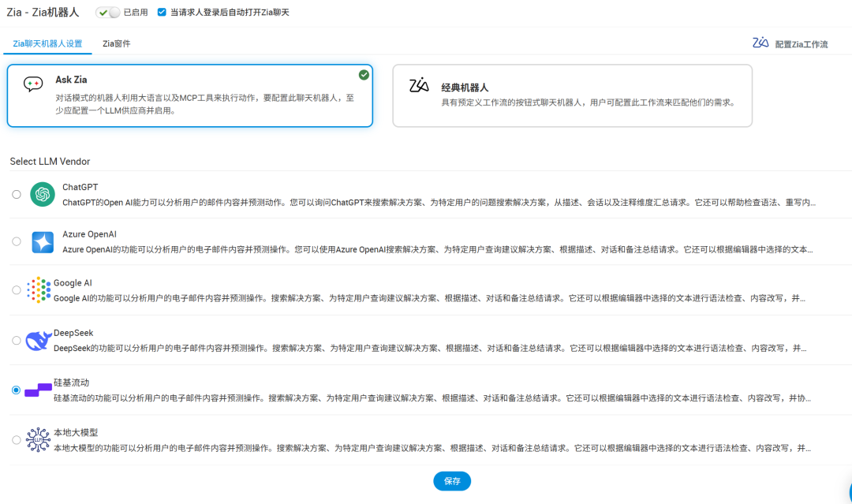Click the Google AI vendor name
The height and width of the screenshot is (504, 852).
click(73, 282)
